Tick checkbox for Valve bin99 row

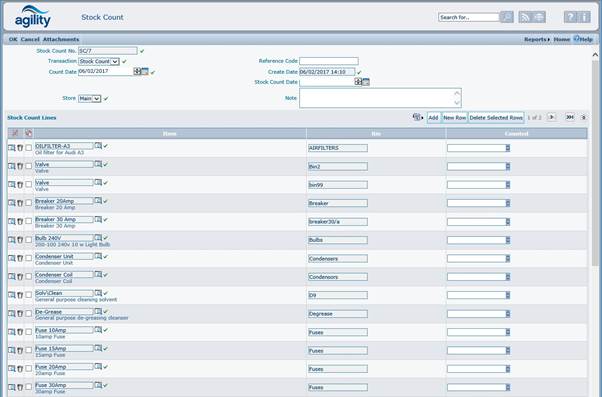tap(28, 184)
